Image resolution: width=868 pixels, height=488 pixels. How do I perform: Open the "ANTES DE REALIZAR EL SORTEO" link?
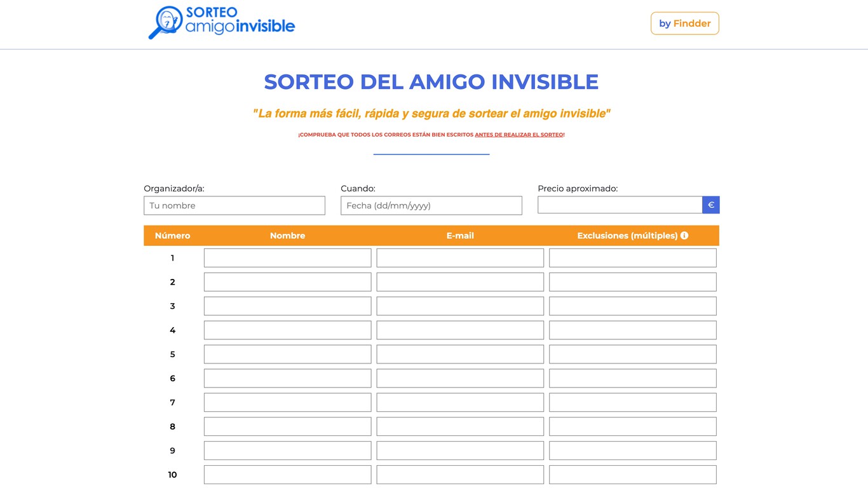point(519,134)
